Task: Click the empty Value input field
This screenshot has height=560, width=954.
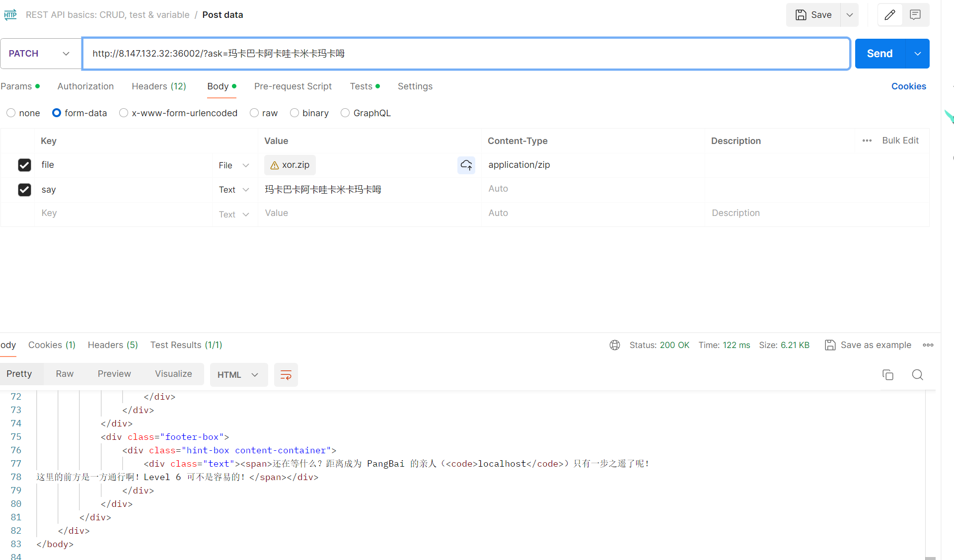Action: [369, 213]
